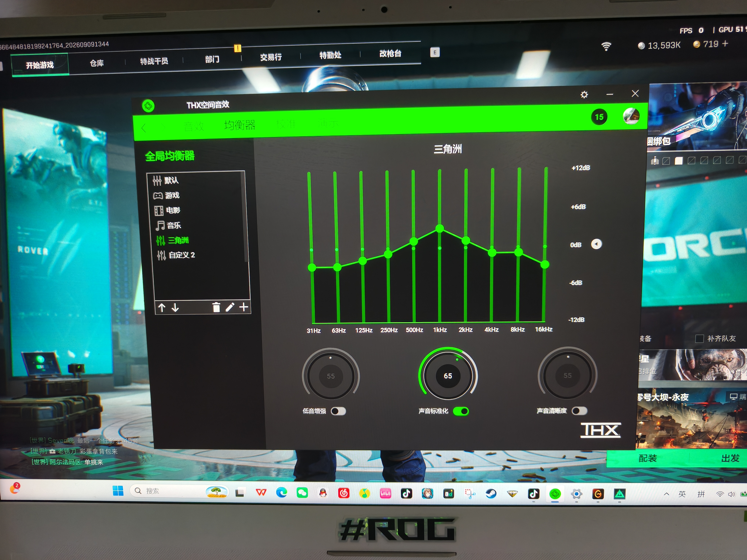Click the plus next to 719 currency

point(725,44)
